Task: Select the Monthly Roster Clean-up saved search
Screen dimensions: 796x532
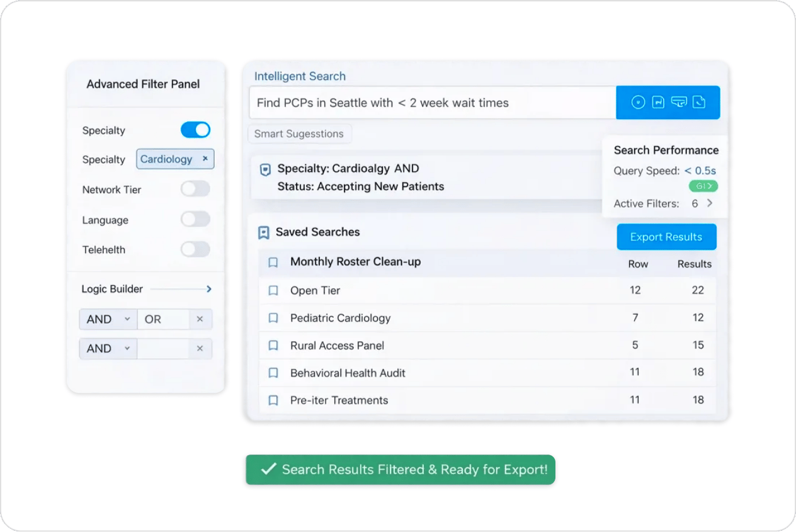Action: [355, 262]
